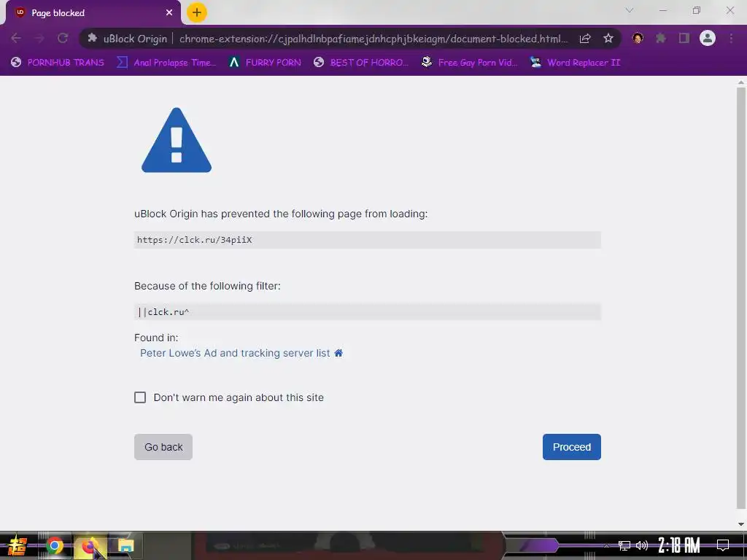Open the tab search dropdown chevron
Viewport: 747px width, 560px height.
(x=630, y=10)
